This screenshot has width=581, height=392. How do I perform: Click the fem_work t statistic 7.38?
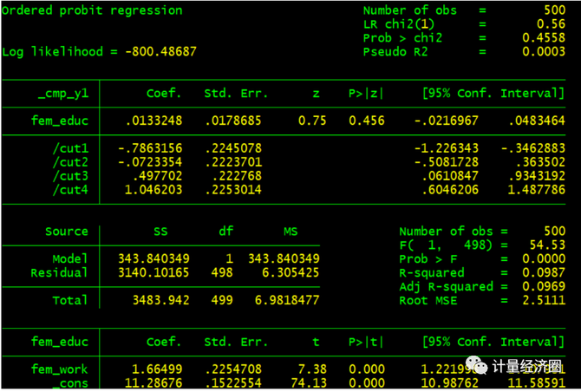coord(312,369)
